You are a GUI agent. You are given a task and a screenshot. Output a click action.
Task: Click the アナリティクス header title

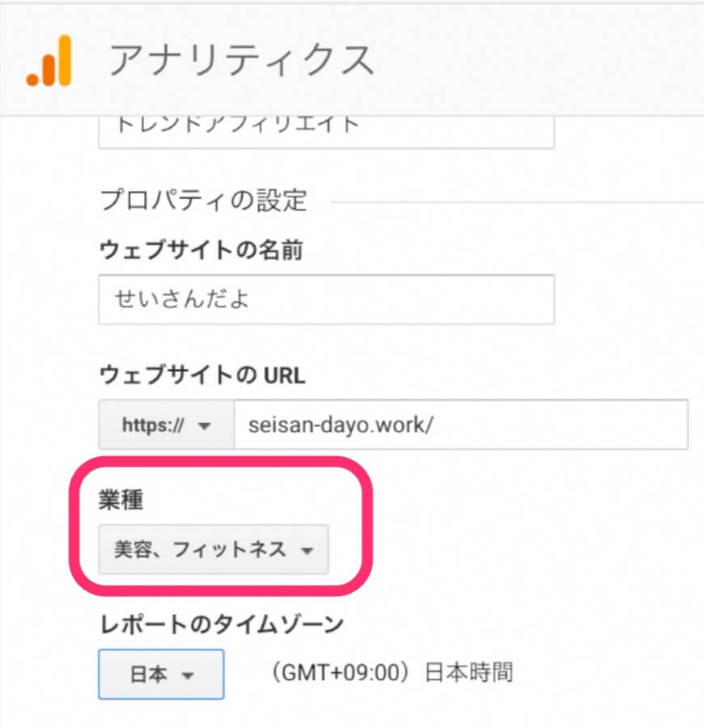241,61
